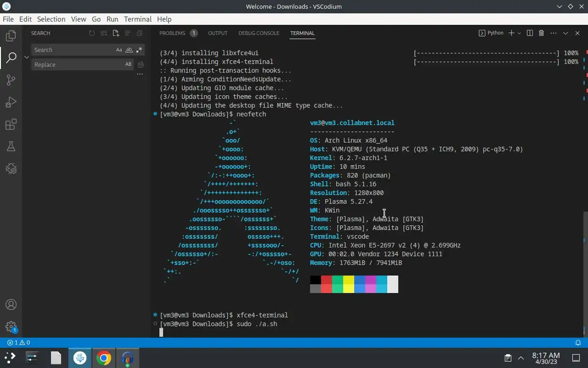Screen dimensions: 588x368
Task: Open the Explorer view in activity bar
Action: 11,35
